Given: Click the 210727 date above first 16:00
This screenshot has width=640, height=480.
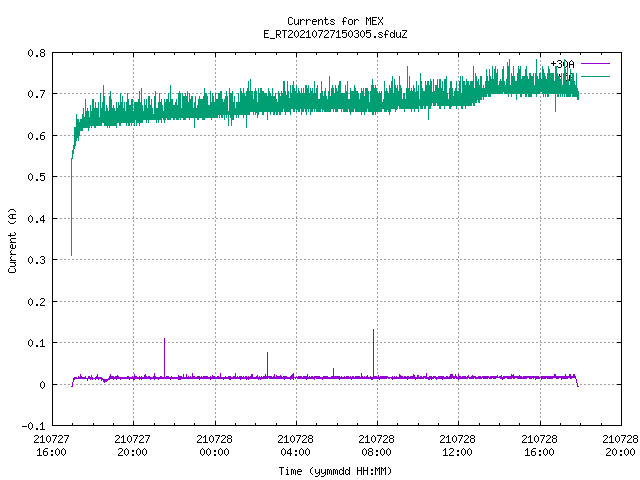Looking at the screenshot, I should click(x=51, y=439).
